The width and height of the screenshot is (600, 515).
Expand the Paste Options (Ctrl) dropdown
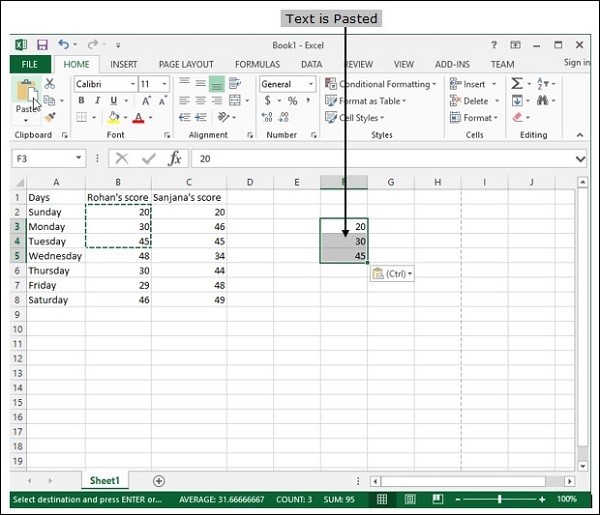coord(392,273)
